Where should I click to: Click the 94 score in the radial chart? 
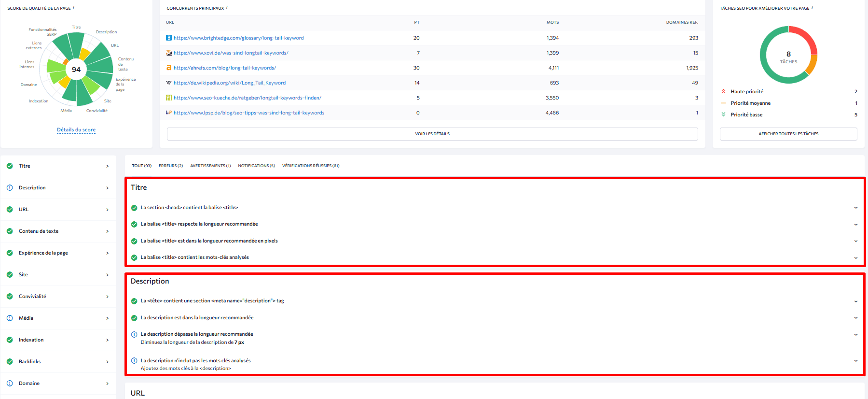[x=76, y=70]
